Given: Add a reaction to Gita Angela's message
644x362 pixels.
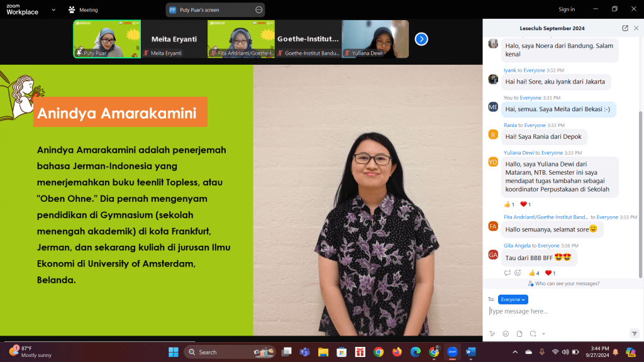Looking at the screenshot, I should point(518,273).
